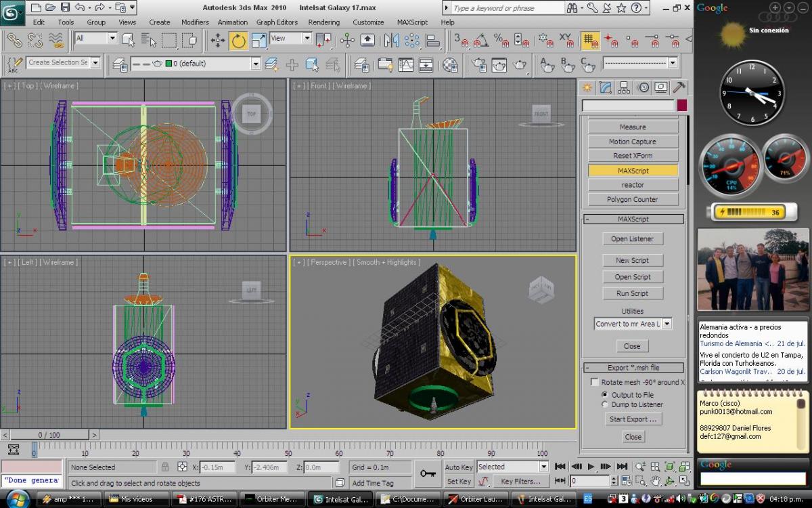
Task: Click the search keyword or phrase field
Action: click(x=508, y=8)
